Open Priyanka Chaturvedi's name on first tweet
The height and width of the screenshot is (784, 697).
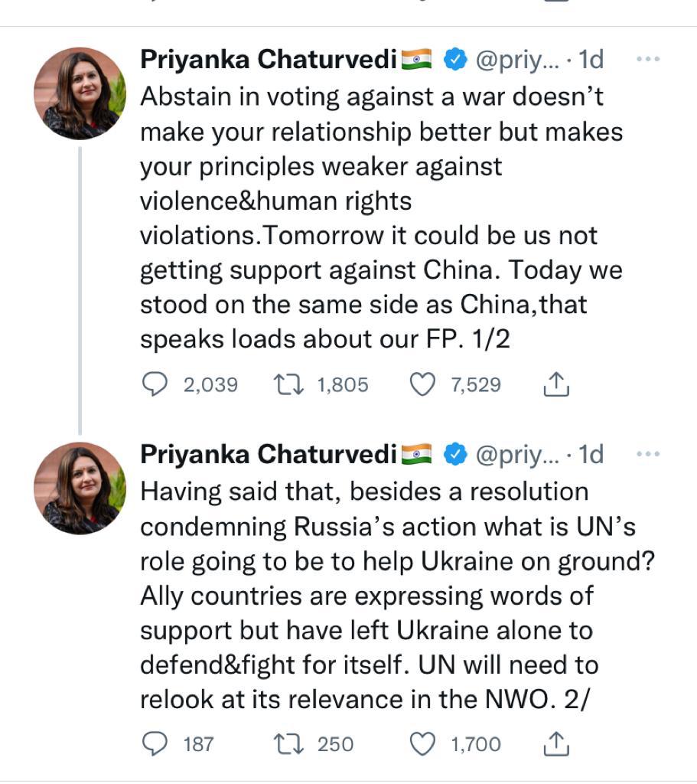tap(268, 60)
